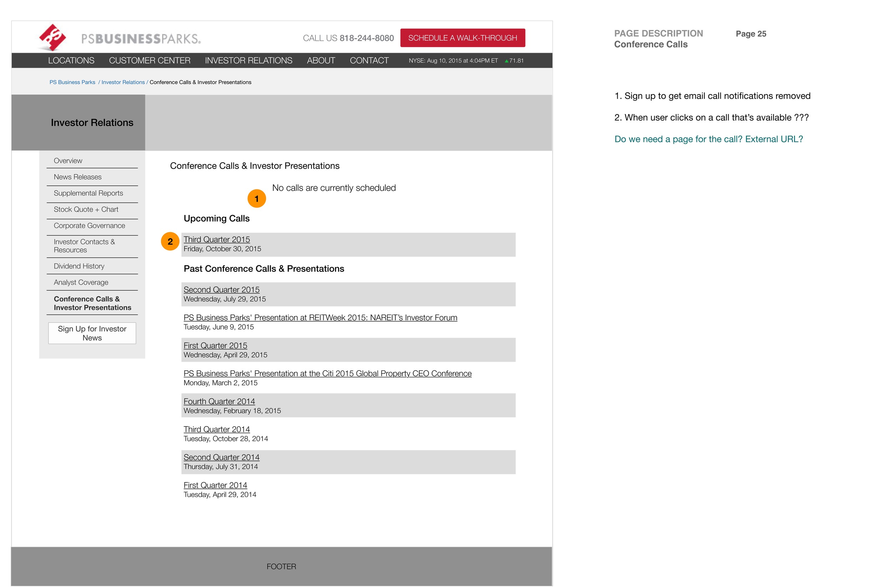Click the PS Business Parks logo
The height and width of the screenshot is (588, 892).
click(x=119, y=37)
